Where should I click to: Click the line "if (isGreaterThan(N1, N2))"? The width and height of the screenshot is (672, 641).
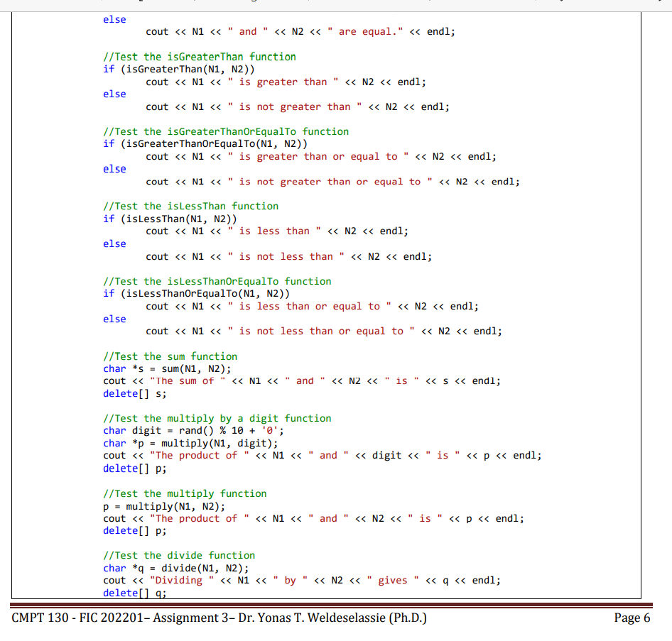coord(179,70)
